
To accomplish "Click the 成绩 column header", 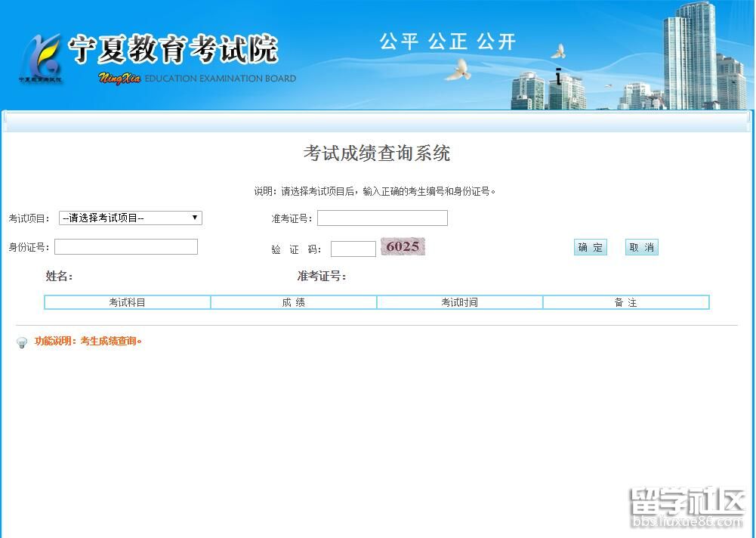I will pos(293,302).
